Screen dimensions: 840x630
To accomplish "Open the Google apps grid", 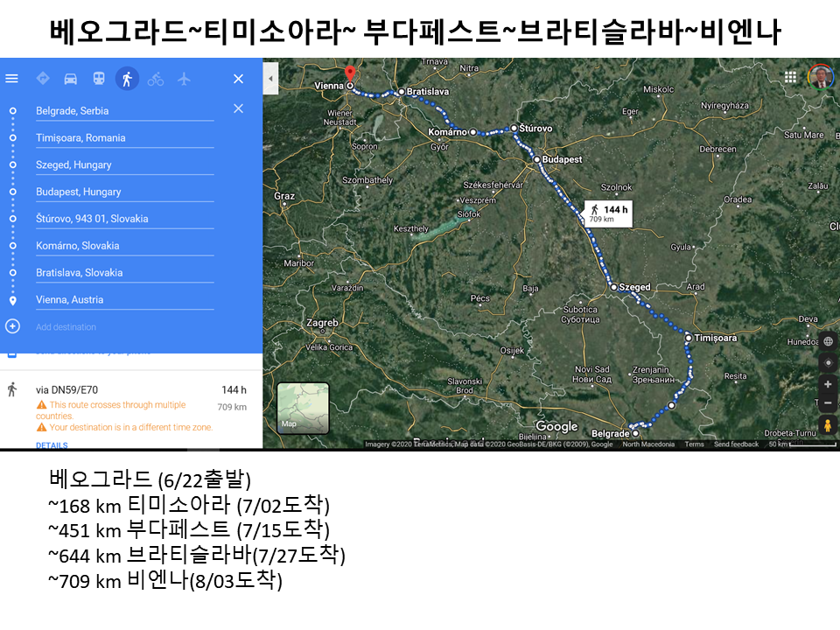I will point(790,77).
